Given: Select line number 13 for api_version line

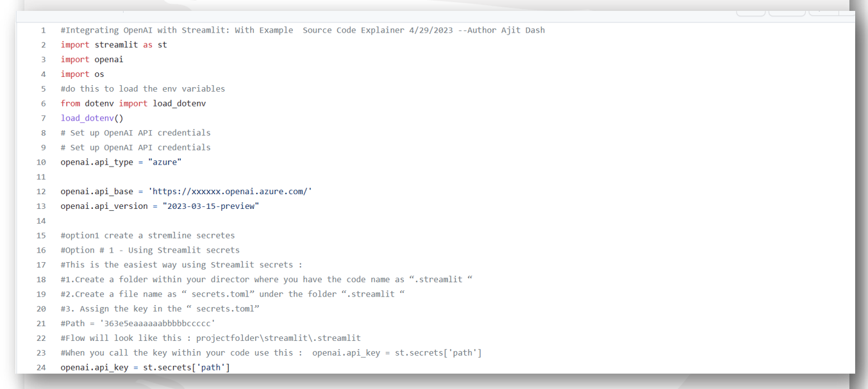Looking at the screenshot, I should [42, 206].
